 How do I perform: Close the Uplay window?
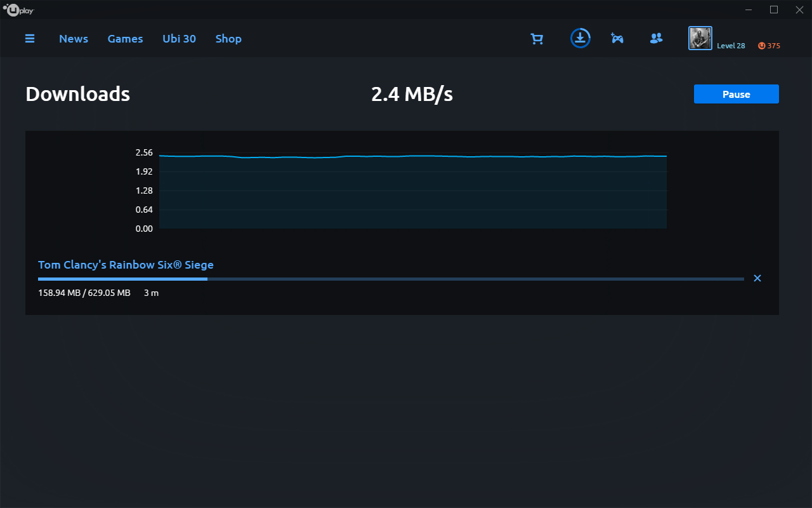pos(798,10)
